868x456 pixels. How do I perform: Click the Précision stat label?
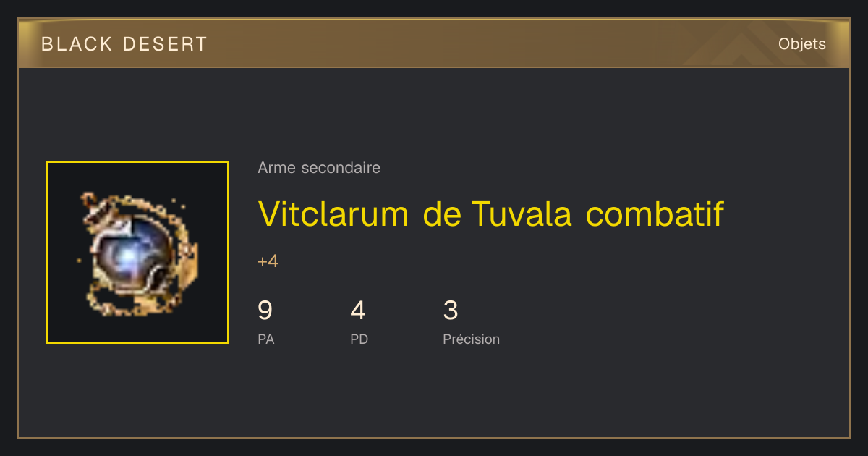coord(471,339)
